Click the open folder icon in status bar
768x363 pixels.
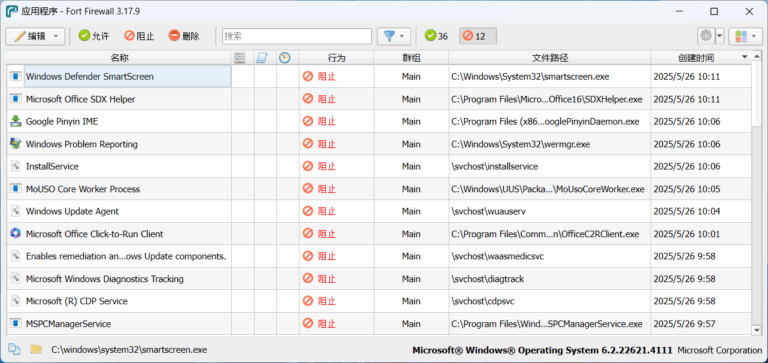coord(36,350)
